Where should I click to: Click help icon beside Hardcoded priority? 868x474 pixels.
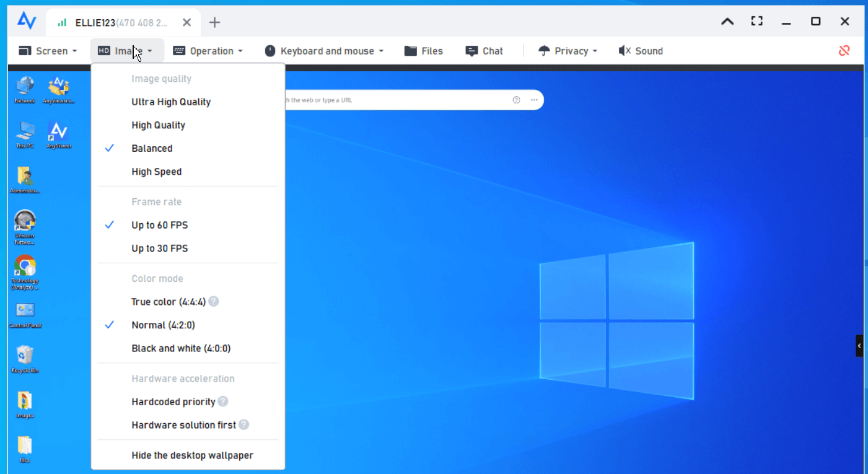(223, 402)
